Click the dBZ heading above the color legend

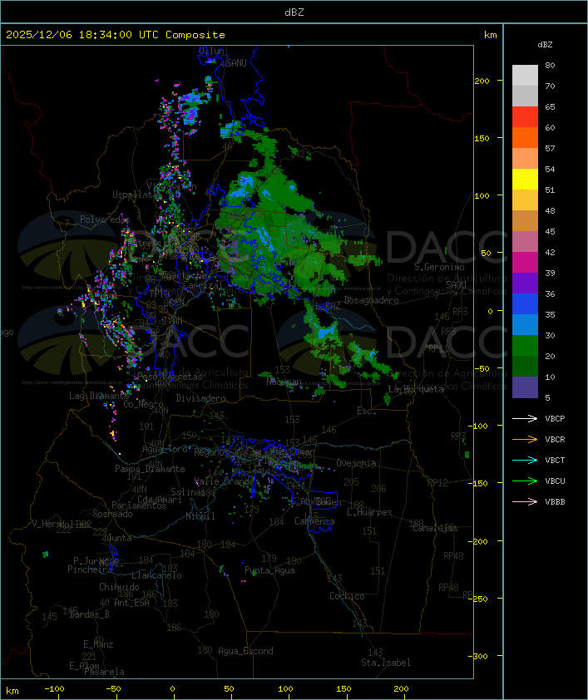point(545,45)
